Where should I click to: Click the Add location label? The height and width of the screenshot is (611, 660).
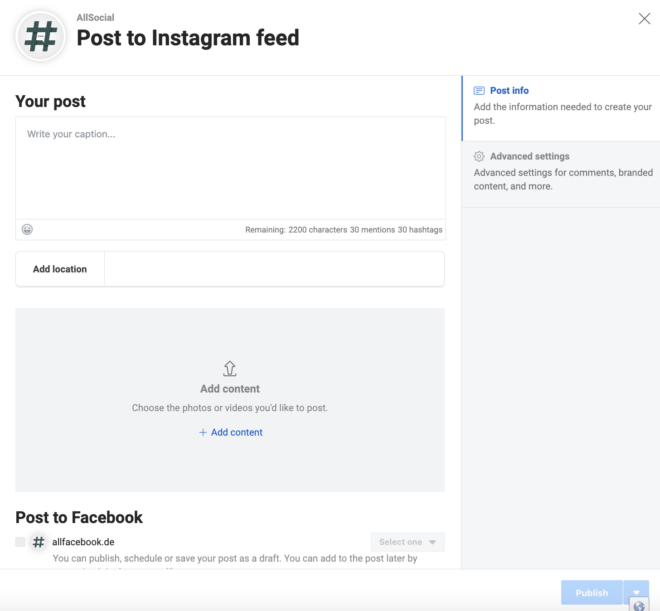(60, 269)
